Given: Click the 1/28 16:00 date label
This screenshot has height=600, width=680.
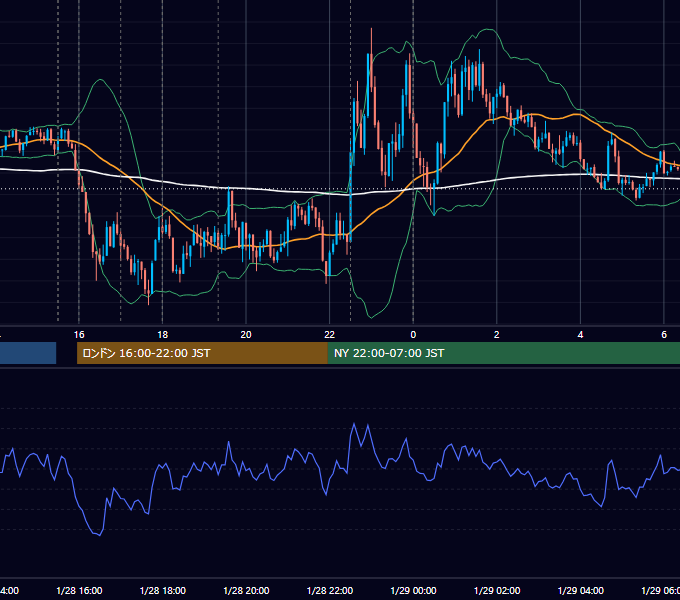Looking at the screenshot, I should tap(79, 590).
